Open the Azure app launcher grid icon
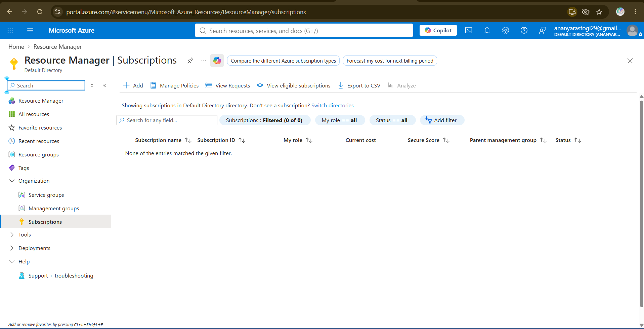This screenshot has width=644, height=329. point(10,30)
